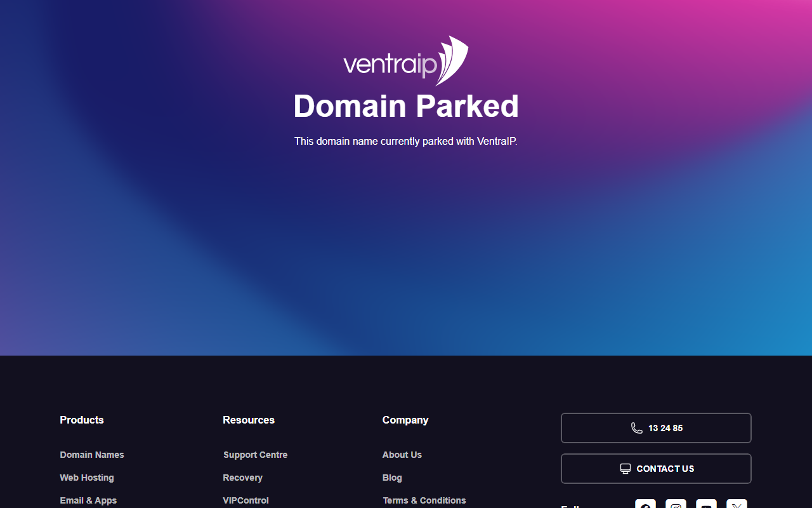
Task: Open the Email & Apps link
Action: [x=88, y=500]
